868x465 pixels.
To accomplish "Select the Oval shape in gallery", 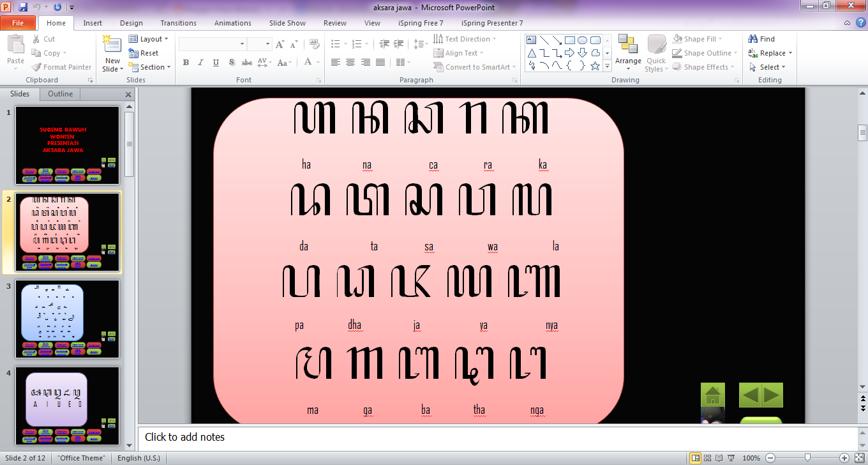I will [582, 40].
